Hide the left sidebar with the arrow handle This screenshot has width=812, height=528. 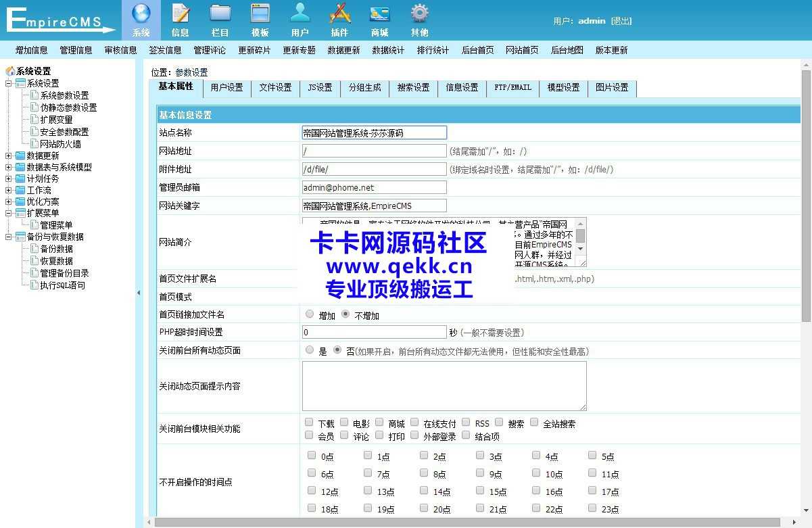pos(139,293)
